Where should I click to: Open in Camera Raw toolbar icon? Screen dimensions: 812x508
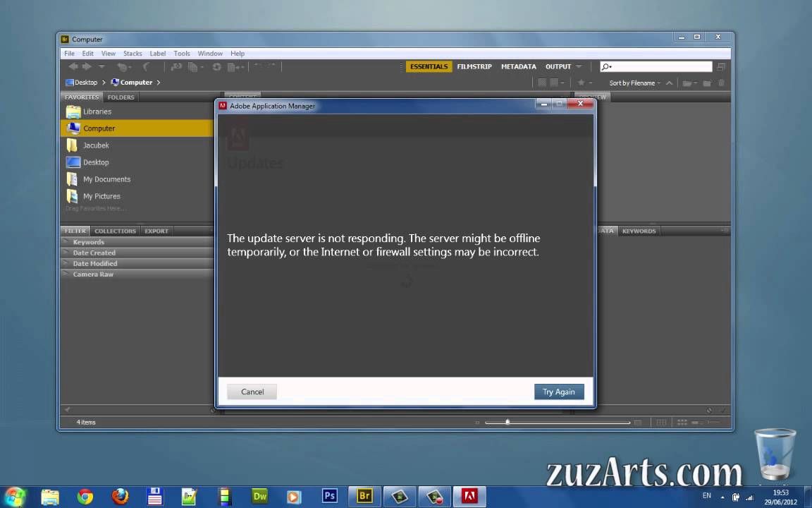pyautogui.click(x=216, y=67)
